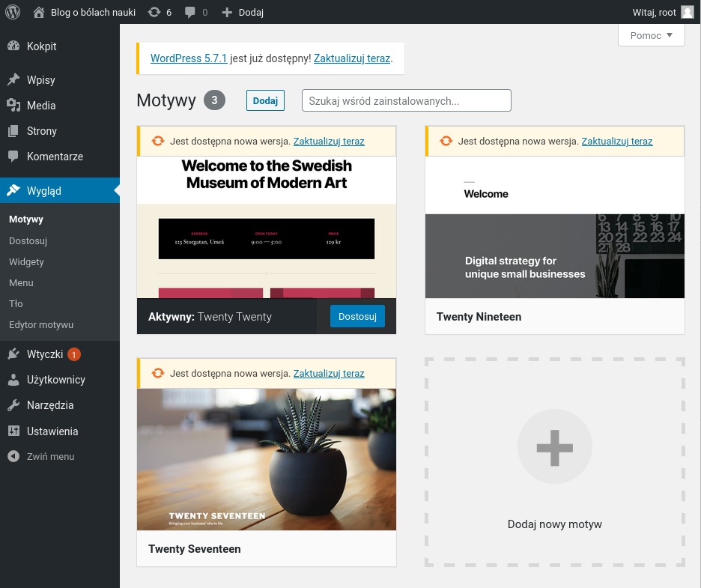Viewport: 701px width, 588px height.
Task: Click the Wygląd paintbrush icon
Action: pyautogui.click(x=14, y=190)
